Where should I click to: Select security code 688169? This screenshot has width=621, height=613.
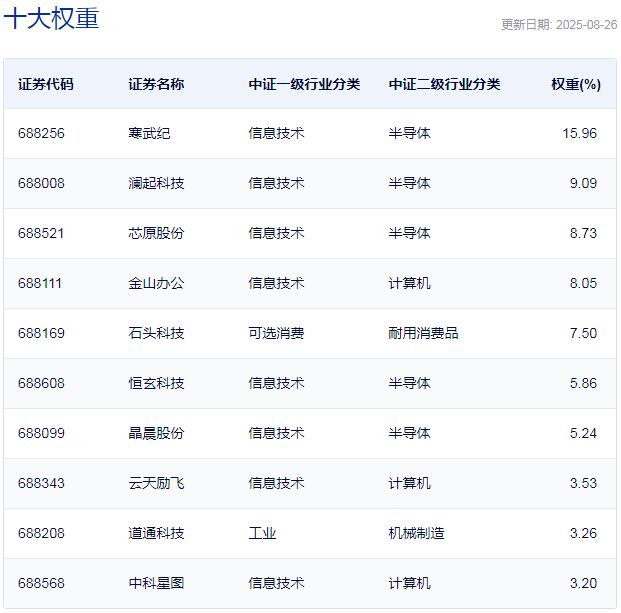coord(41,333)
